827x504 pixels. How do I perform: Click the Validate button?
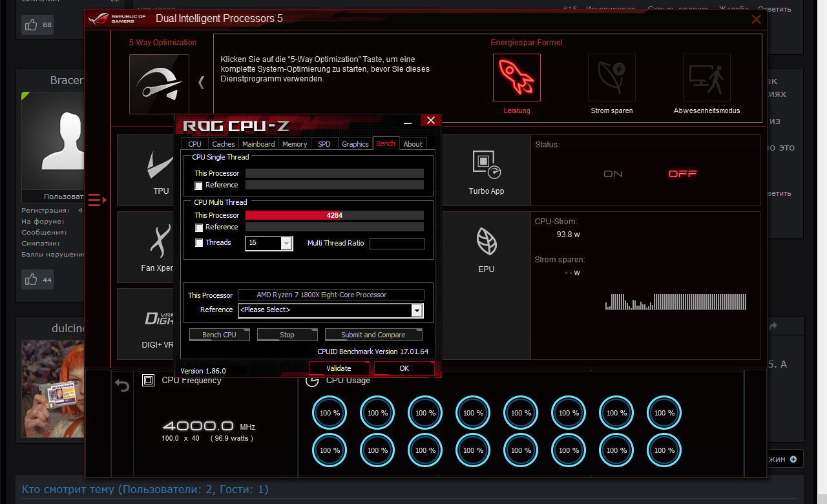point(339,368)
